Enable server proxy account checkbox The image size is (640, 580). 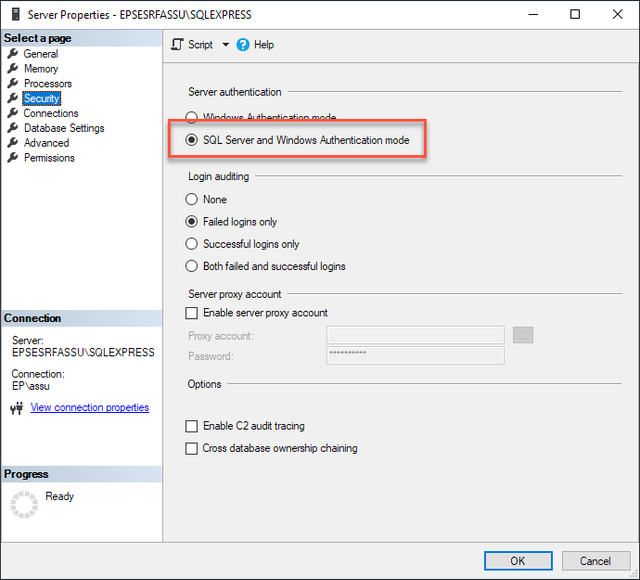tap(191, 313)
